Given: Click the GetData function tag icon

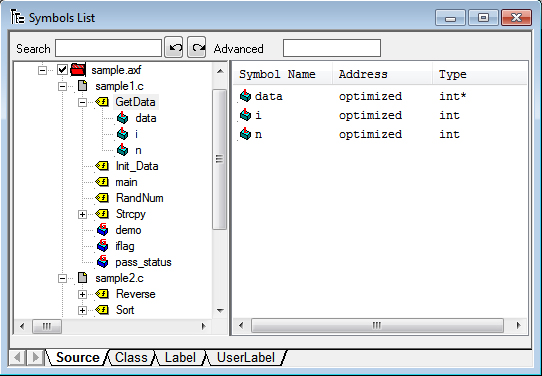Looking at the screenshot, I should (102, 102).
